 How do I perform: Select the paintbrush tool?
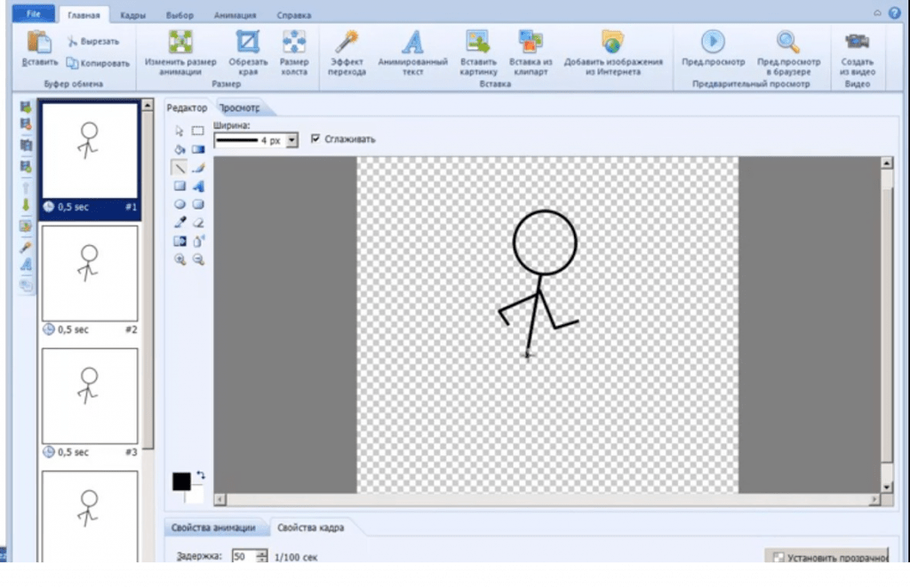pos(198,168)
